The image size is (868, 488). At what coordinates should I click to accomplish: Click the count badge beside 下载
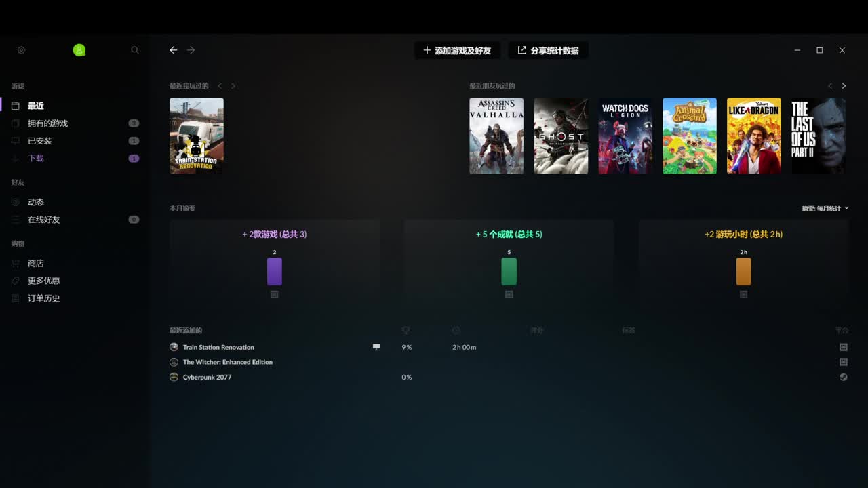(134, 159)
